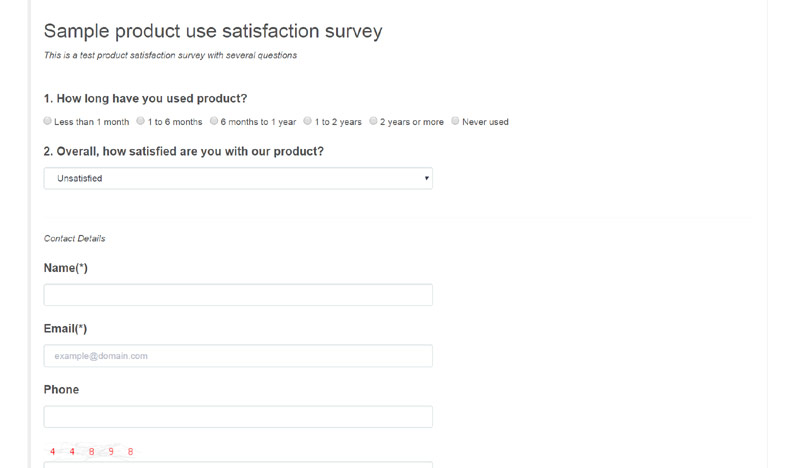Select the "1 to 2 years" radio button

pos(308,121)
